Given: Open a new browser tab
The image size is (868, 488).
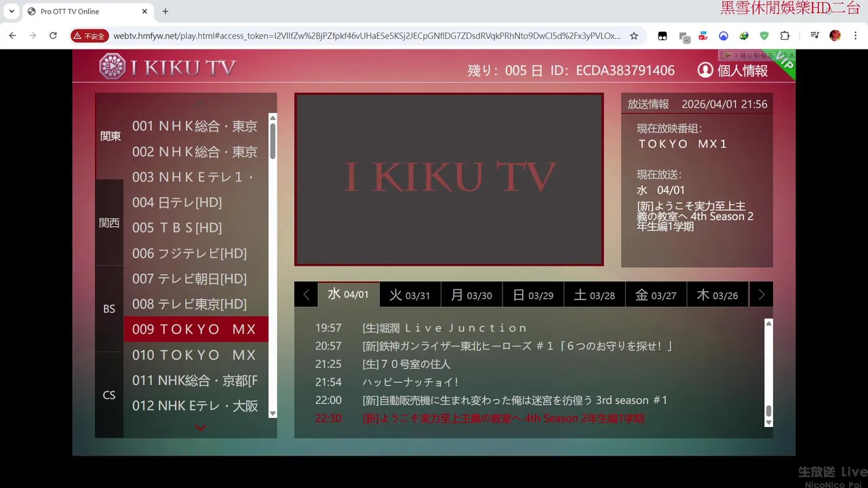Looking at the screenshot, I should coord(165,12).
